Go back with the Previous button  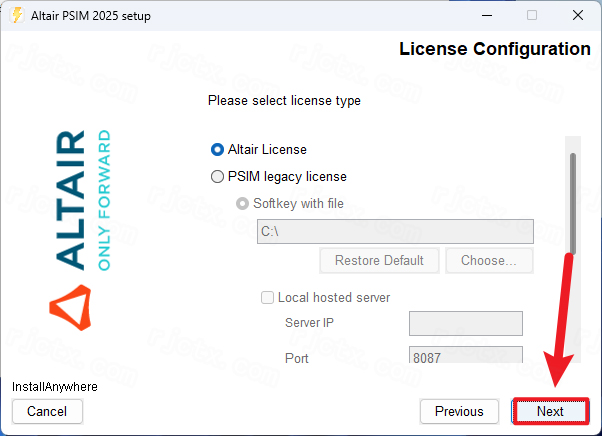click(459, 411)
